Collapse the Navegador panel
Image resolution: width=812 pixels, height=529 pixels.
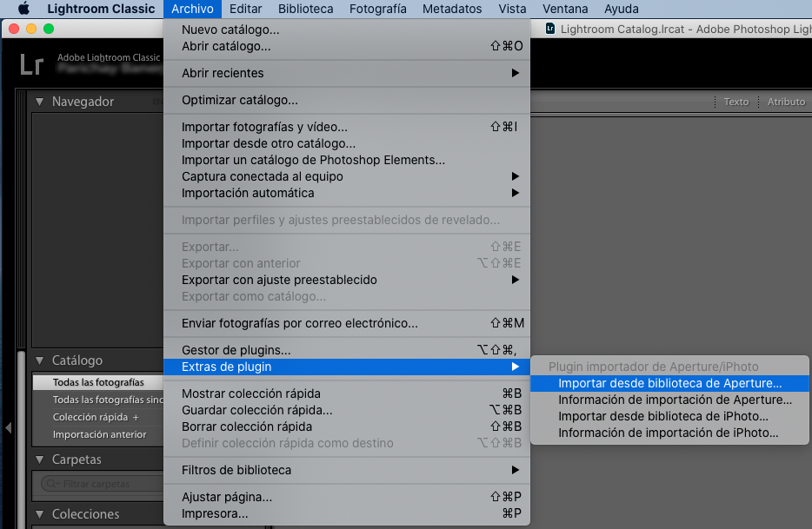[x=38, y=102]
